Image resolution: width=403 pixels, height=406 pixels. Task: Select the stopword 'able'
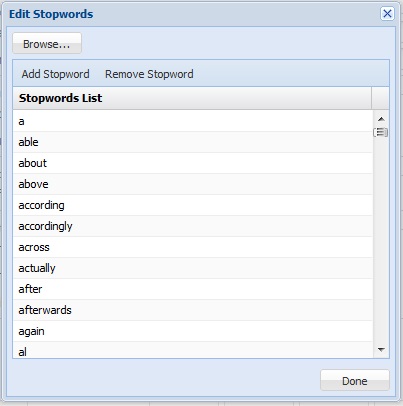(193, 142)
